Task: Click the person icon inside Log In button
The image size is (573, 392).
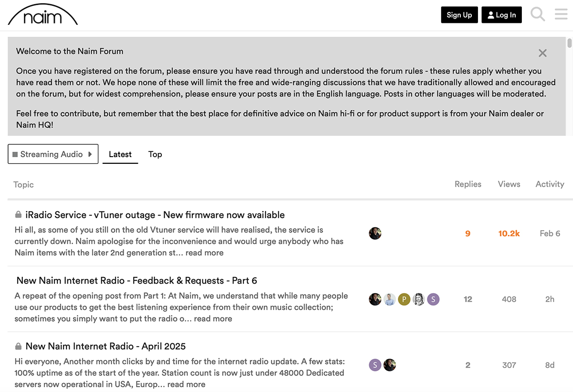Action: (490, 15)
